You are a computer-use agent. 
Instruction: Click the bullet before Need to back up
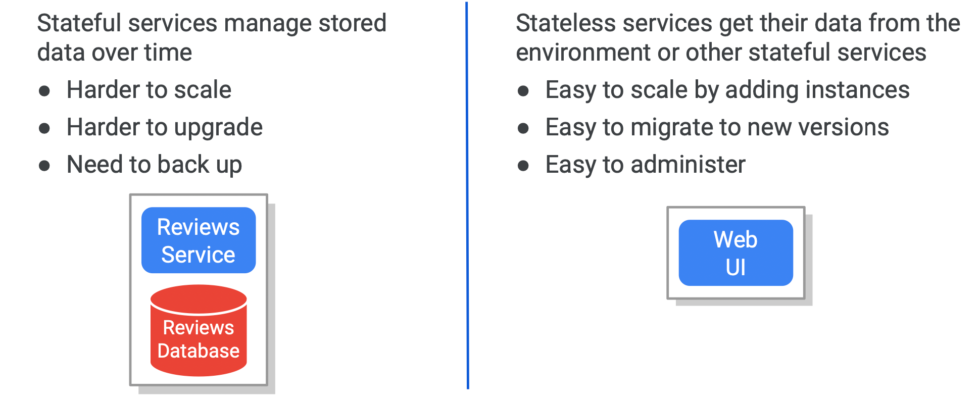44,166
